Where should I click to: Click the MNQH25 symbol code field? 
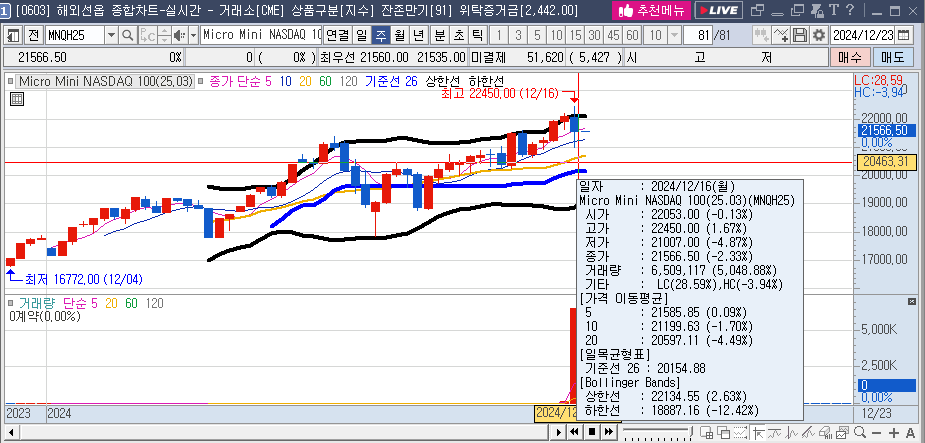[75, 35]
